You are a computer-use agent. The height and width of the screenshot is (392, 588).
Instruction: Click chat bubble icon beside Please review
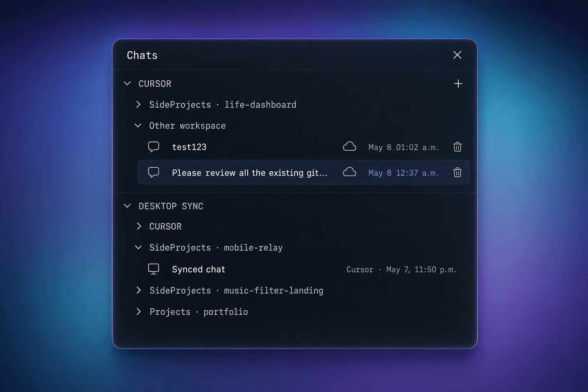154,173
